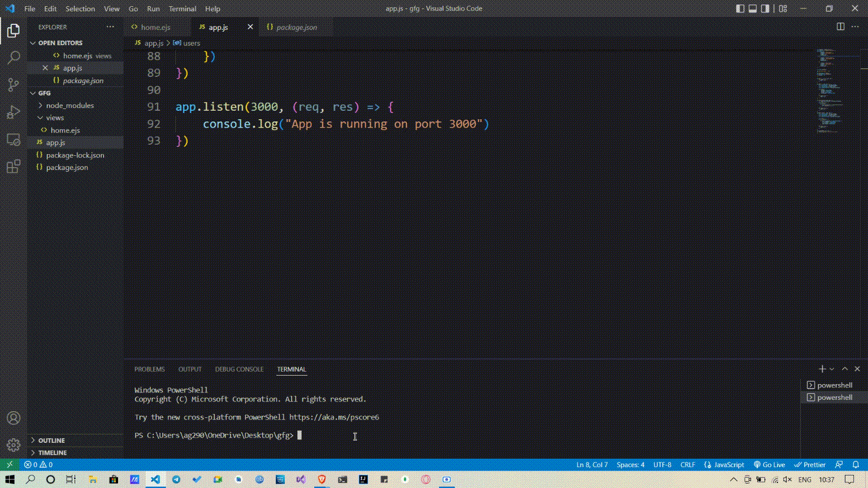Open the Remote Explorer view
Viewport: 868px width, 488px height.
pos(14,139)
